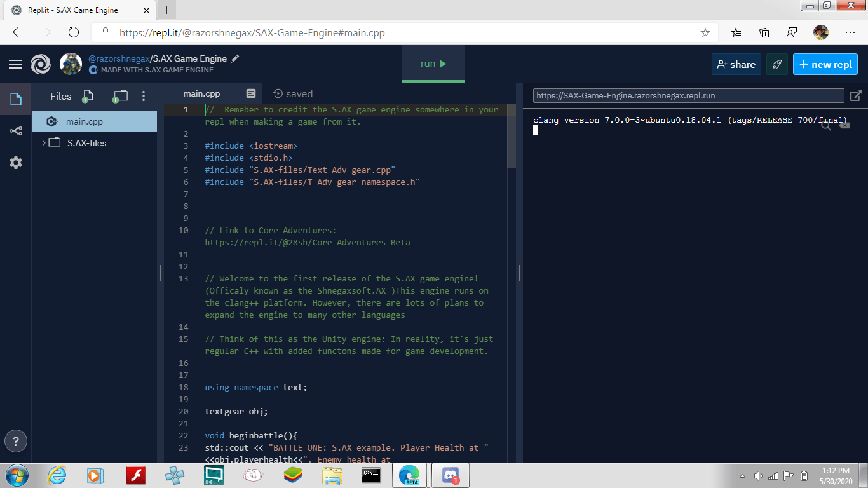Click the volume icon in system tray
868x488 pixels.
[758, 476]
